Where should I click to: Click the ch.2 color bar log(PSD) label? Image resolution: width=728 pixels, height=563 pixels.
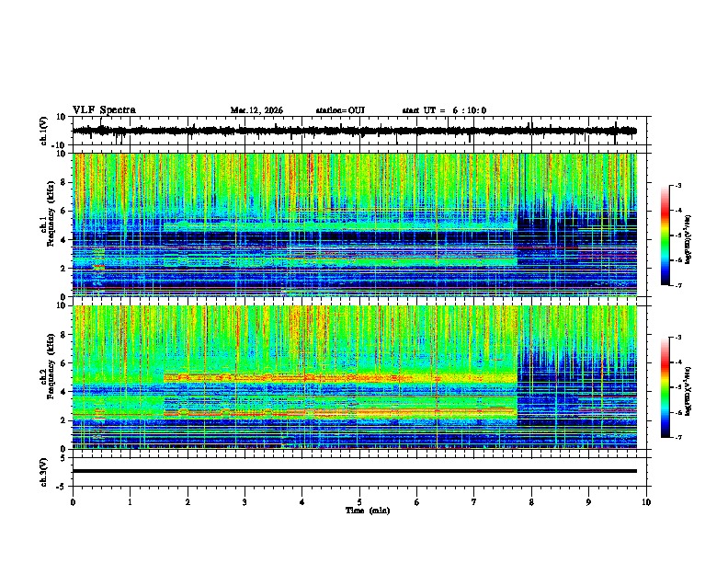point(688,391)
